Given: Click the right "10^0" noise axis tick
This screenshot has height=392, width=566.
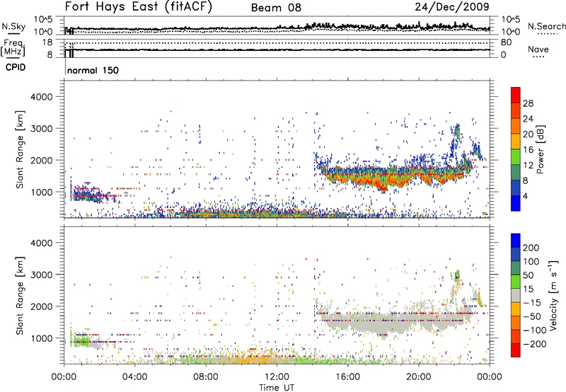Looking at the screenshot, I should (x=510, y=32).
